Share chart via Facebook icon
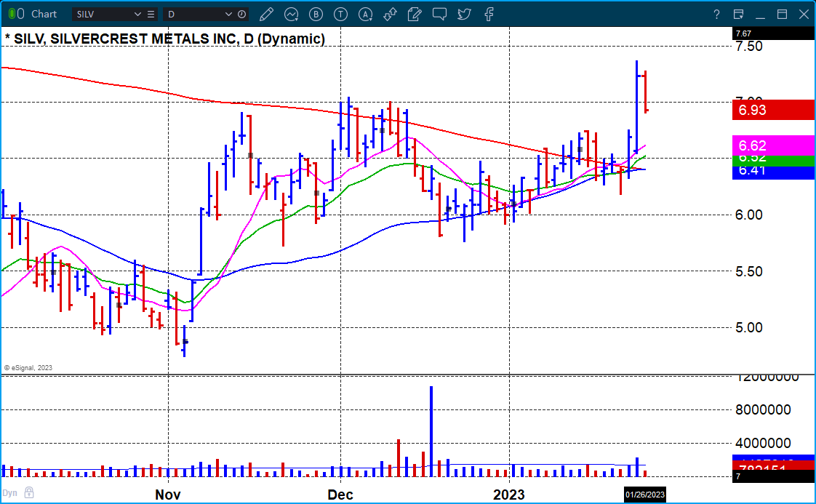The image size is (816, 504). [489, 14]
